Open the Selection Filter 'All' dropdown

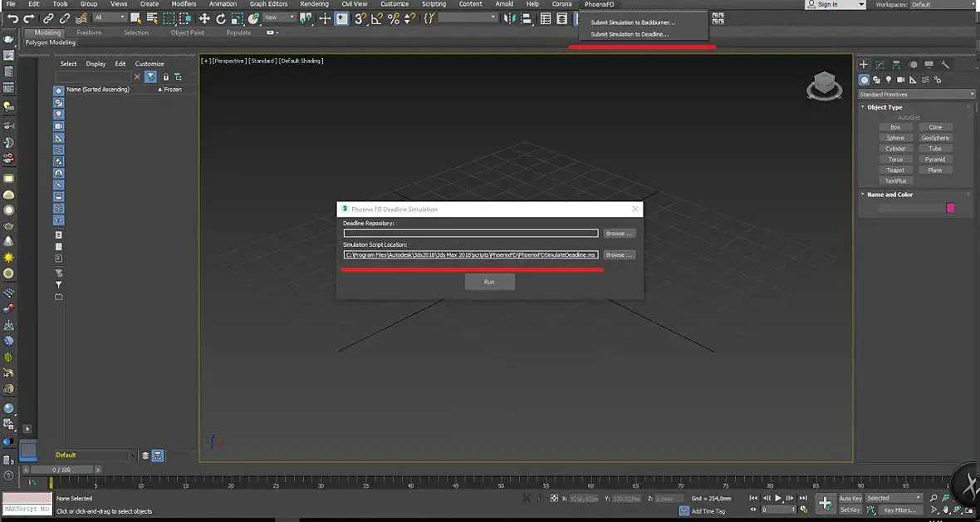[x=110, y=17]
